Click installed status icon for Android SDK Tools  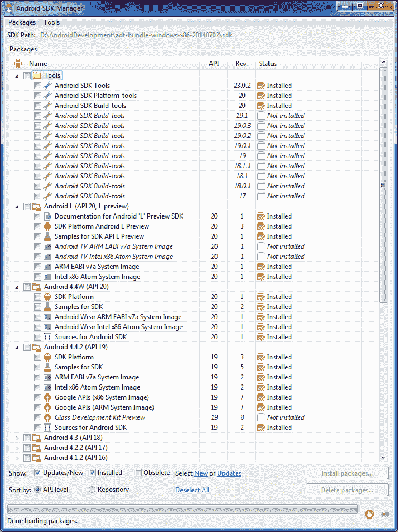pos(261,85)
